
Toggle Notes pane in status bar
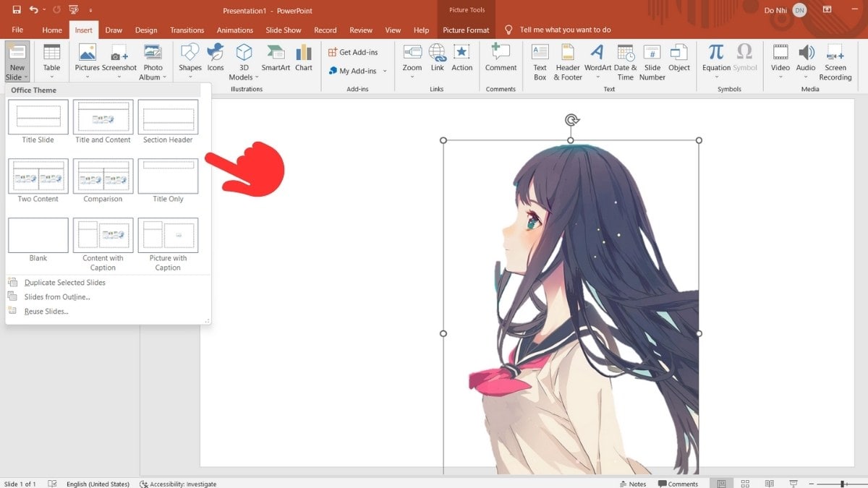pyautogui.click(x=633, y=484)
